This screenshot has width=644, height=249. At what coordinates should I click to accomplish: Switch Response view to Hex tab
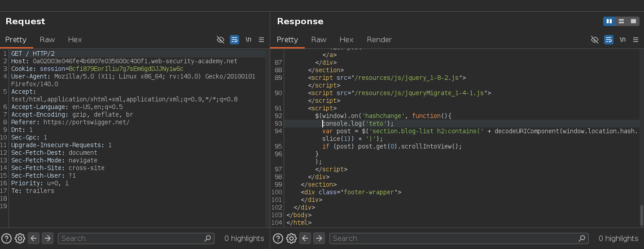click(x=346, y=39)
